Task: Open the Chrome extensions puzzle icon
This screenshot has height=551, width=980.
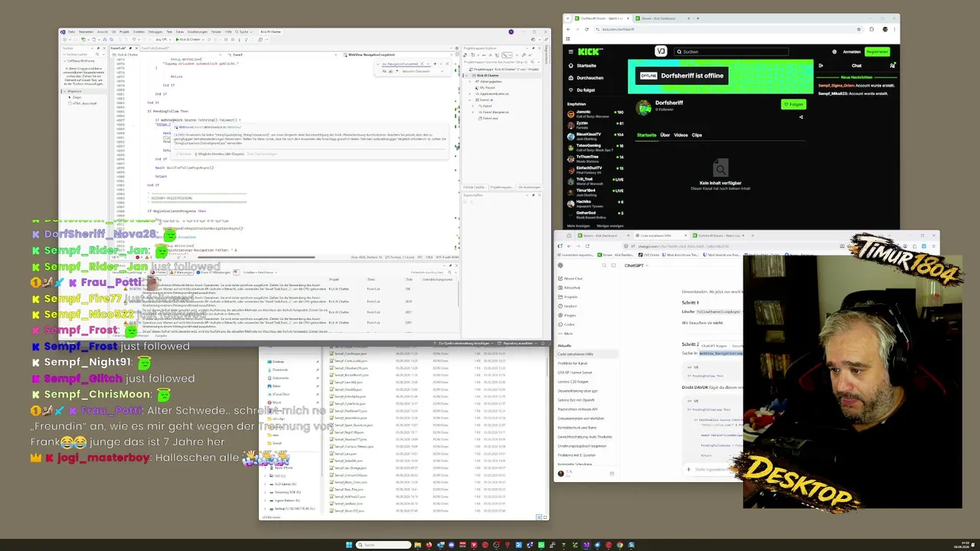Action: click(872, 29)
